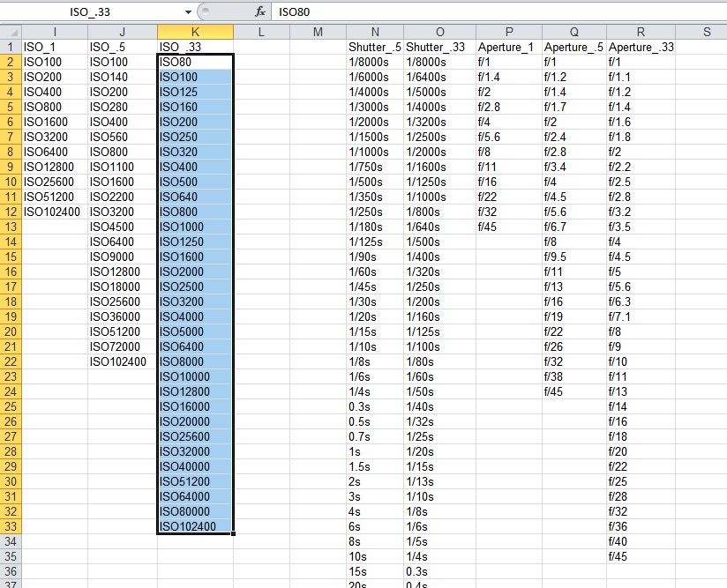
Task: Select column I header
Action: [x=55, y=32]
